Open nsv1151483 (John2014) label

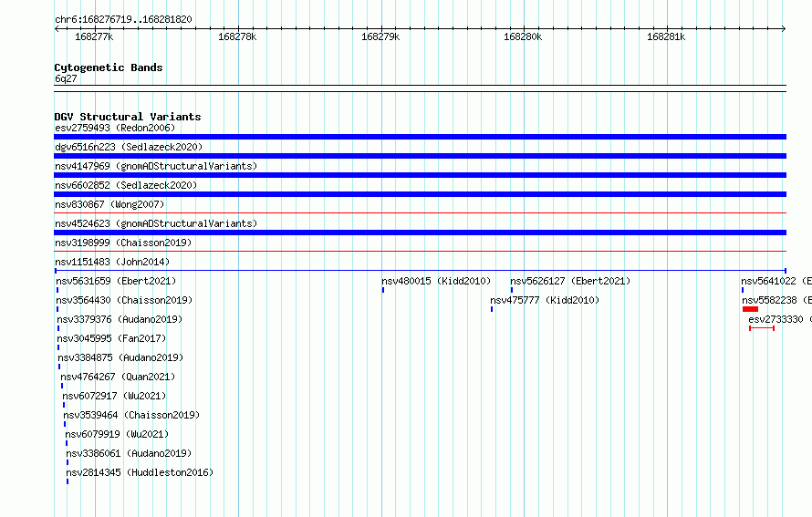click(112, 262)
